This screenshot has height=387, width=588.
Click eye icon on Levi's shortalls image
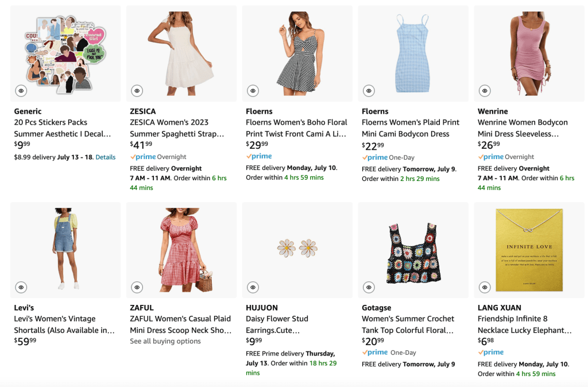click(21, 287)
